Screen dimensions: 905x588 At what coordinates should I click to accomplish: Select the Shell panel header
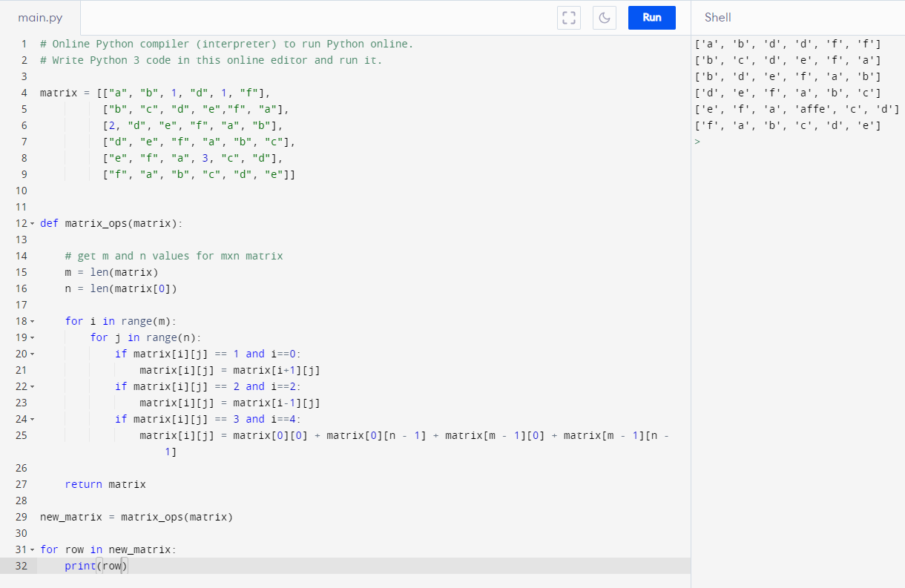coord(718,18)
